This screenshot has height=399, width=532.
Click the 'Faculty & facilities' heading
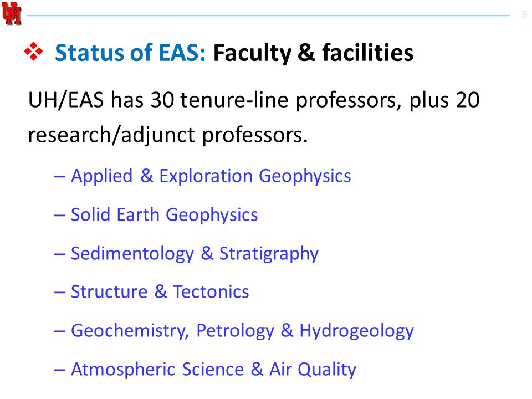pos(313,53)
